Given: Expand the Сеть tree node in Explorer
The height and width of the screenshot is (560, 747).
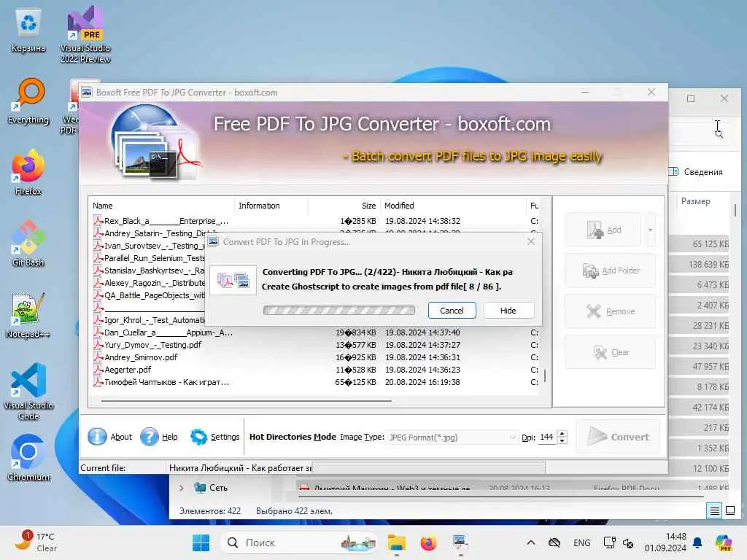Looking at the screenshot, I should point(182,488).
